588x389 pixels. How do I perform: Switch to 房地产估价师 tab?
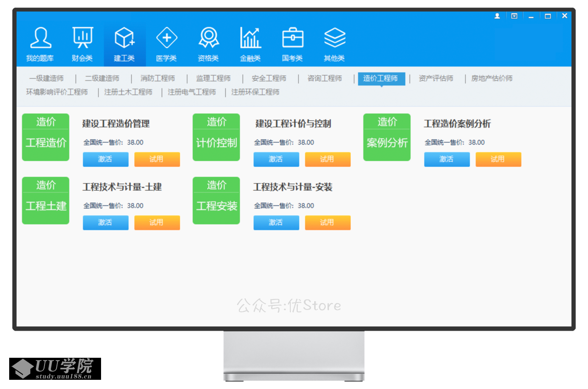492,79
